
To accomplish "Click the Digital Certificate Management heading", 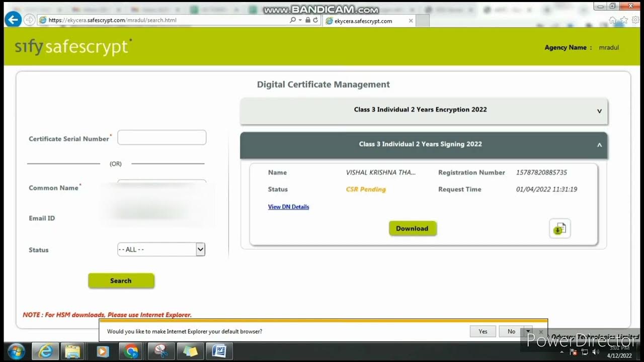I will pos(324,84).
